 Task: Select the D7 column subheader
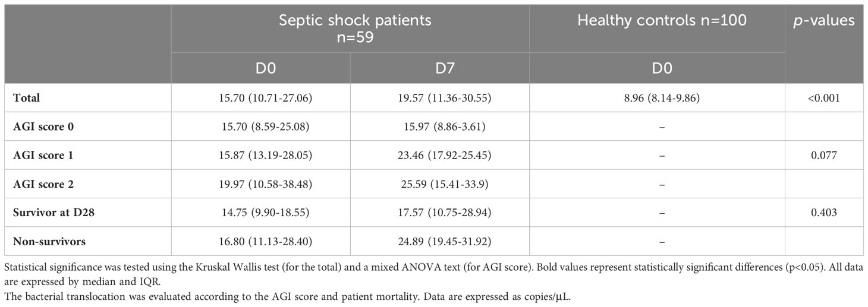tap(439, 68)
